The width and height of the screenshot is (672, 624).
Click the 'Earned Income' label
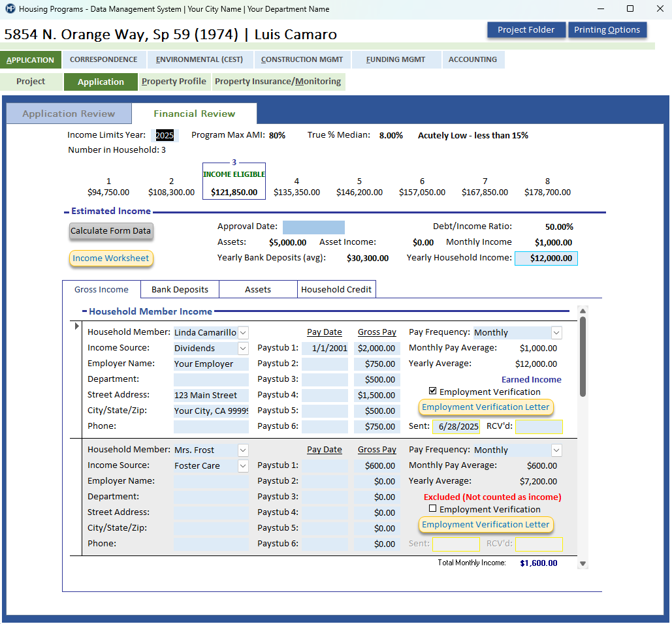click(532, 379)
